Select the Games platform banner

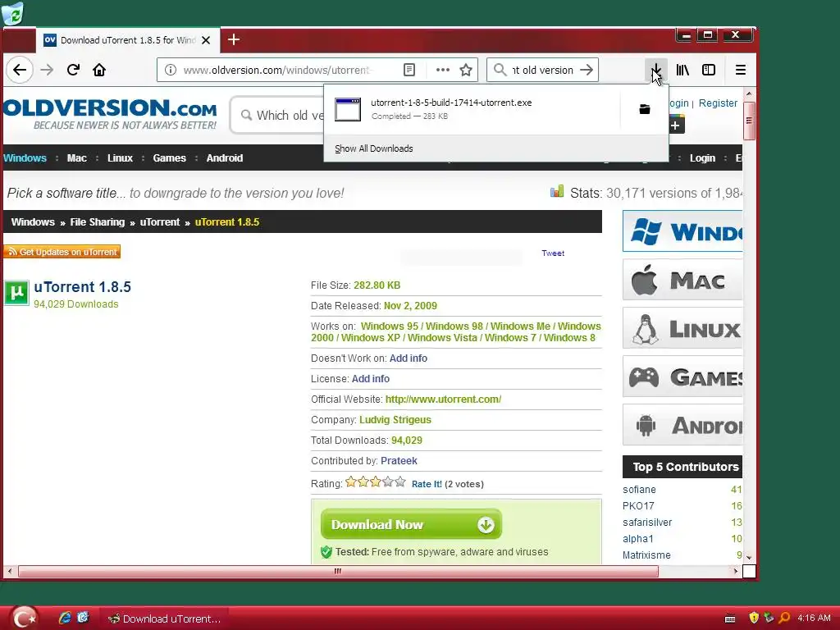tap(682, 376)
